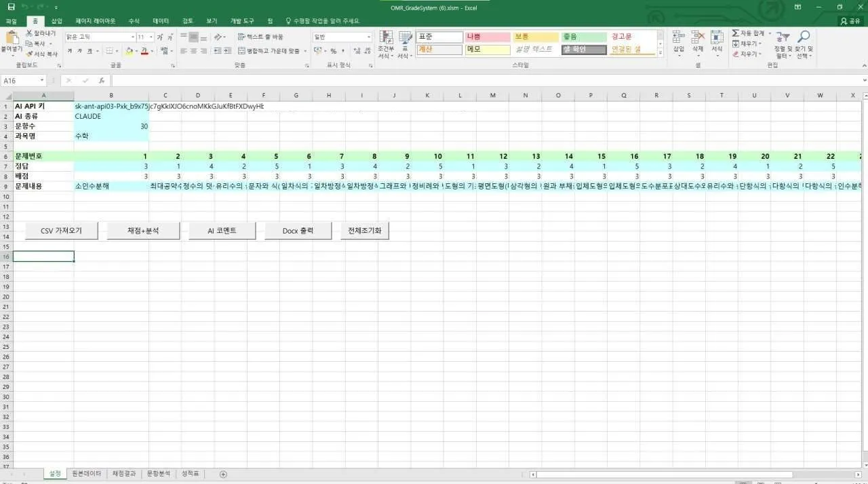Align text right in alignment group

point(204,51)
